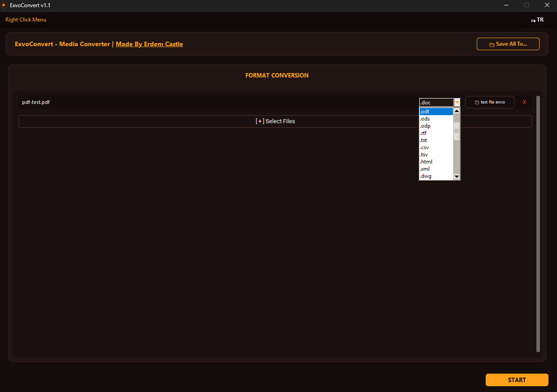This screenshot has height=392, width=557.
Task: Open the Made By Erdem Castle link
Action: (149, 44)
